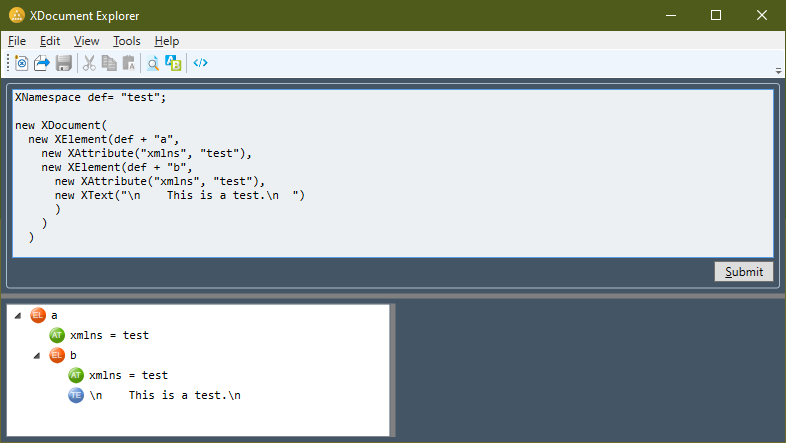This screenshot has height=443, width=786.
Task: Open the File menu
Action: click(17, 41)
